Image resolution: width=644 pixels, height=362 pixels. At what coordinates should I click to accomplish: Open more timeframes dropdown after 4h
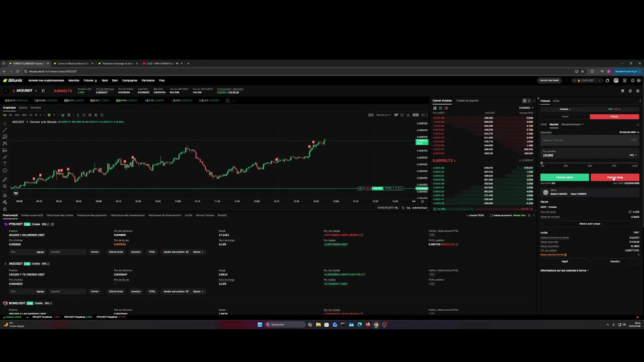(x=41, y=115)
